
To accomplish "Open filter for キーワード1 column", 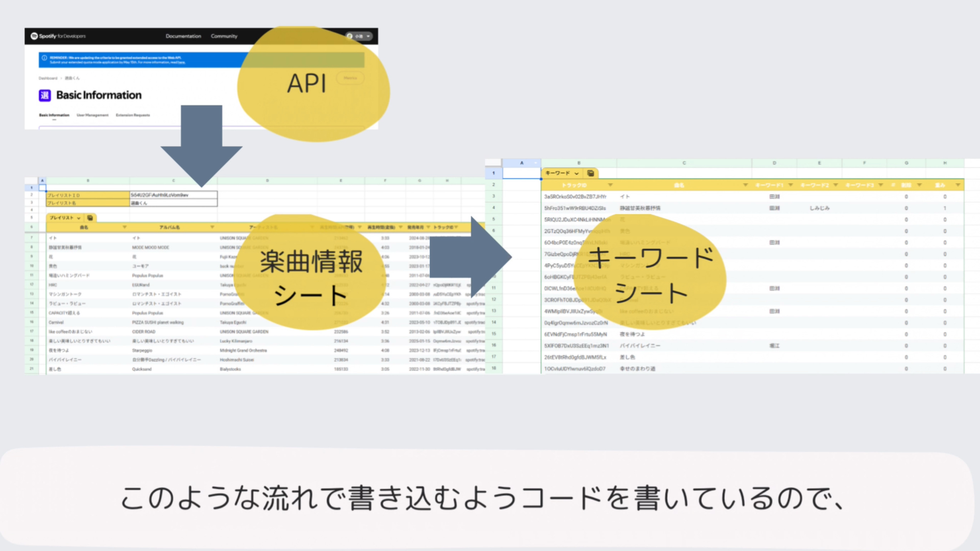I will pos(790,185).
